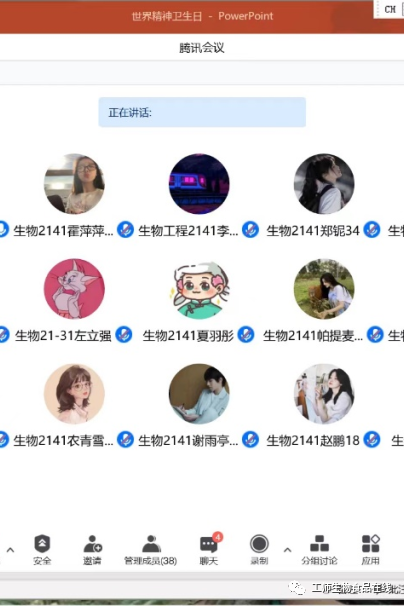Screen dimensions: 404x606
Task: Open the 安全 security shield icon
Action: [42, 549]
